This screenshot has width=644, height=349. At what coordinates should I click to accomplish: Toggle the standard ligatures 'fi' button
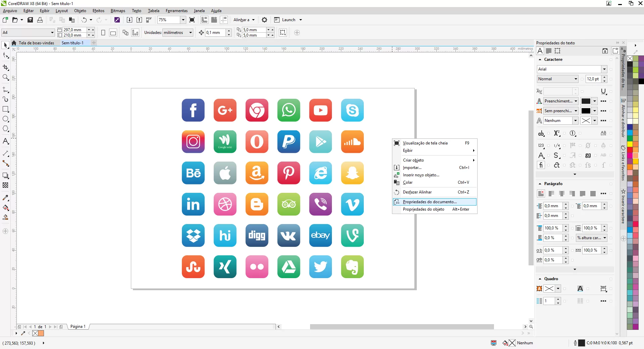(x=541, y=165)
